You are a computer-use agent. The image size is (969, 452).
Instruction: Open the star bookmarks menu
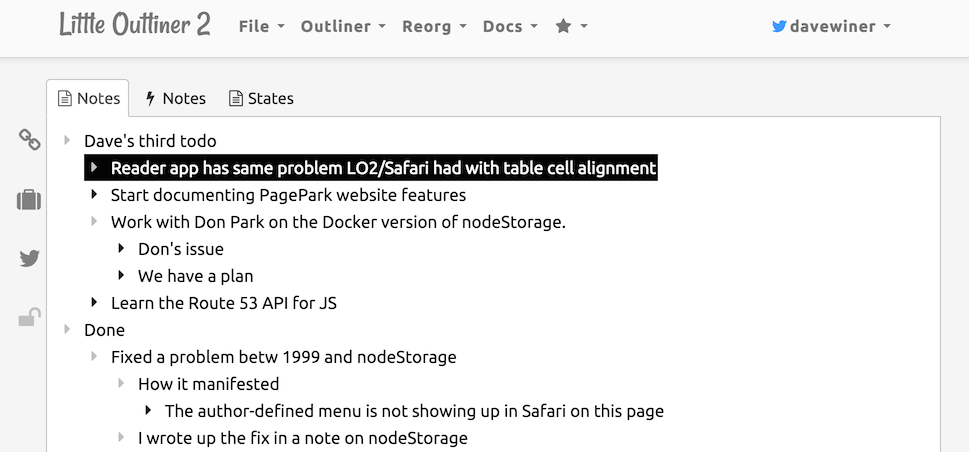[x=571, y=27]
